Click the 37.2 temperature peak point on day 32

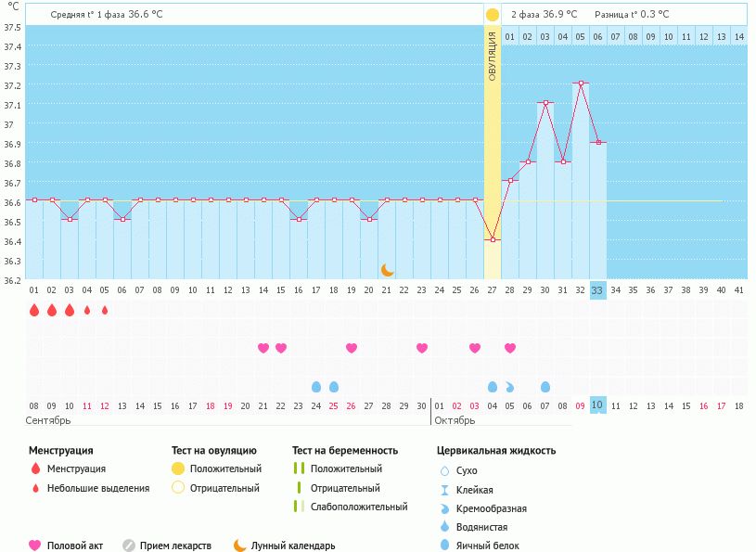[581, 83]
